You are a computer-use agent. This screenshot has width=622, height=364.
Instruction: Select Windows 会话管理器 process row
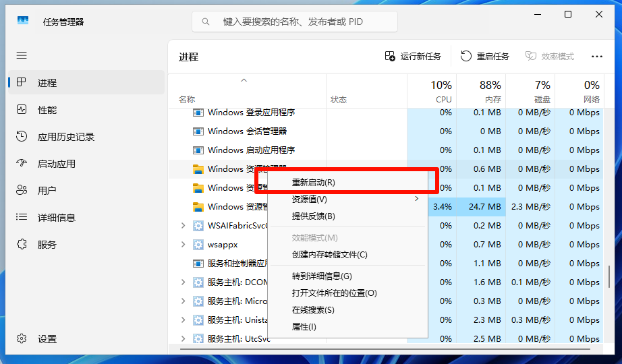pos(386,131)
